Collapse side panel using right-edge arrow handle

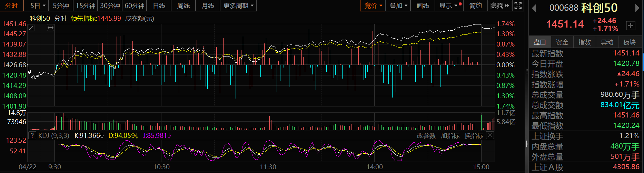point(526,144)
